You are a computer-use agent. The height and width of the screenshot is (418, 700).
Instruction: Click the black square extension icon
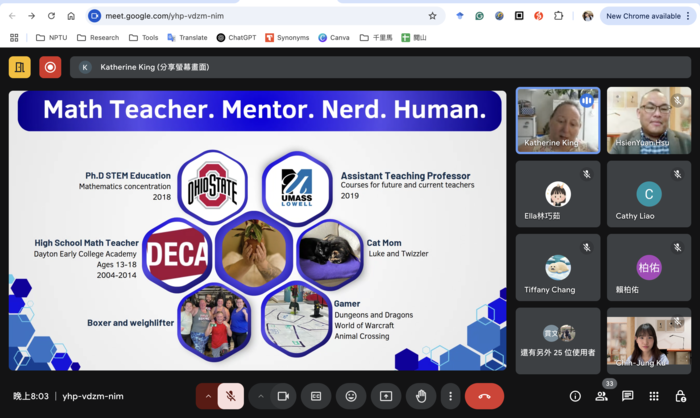(x=519, y=16)
